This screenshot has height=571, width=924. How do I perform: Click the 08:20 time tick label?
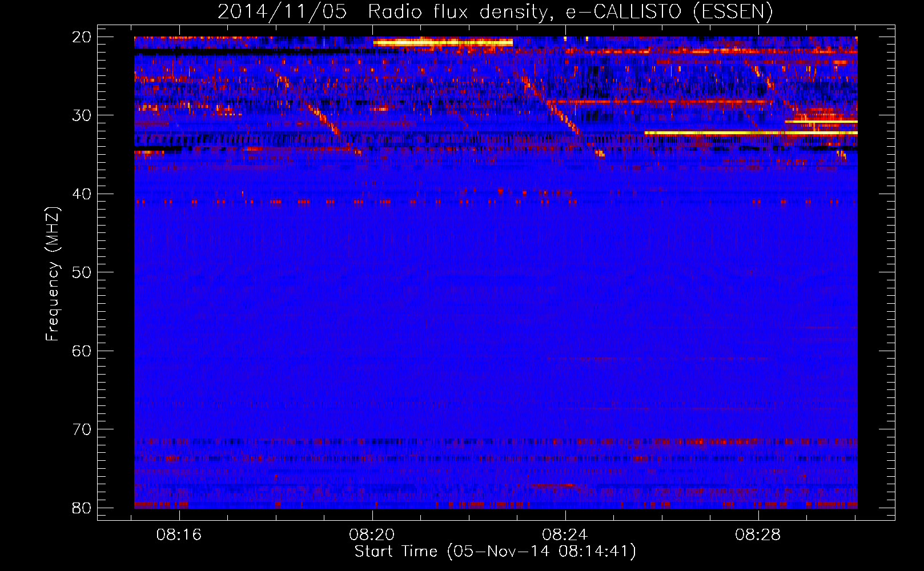coord(372,535)
